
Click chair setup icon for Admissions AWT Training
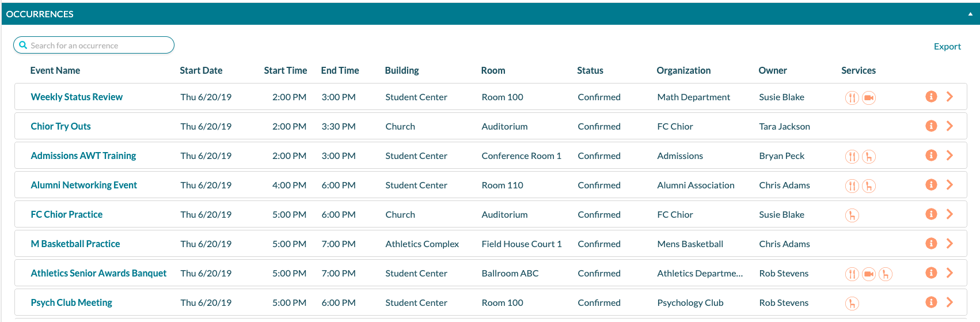tap(869, 157)
